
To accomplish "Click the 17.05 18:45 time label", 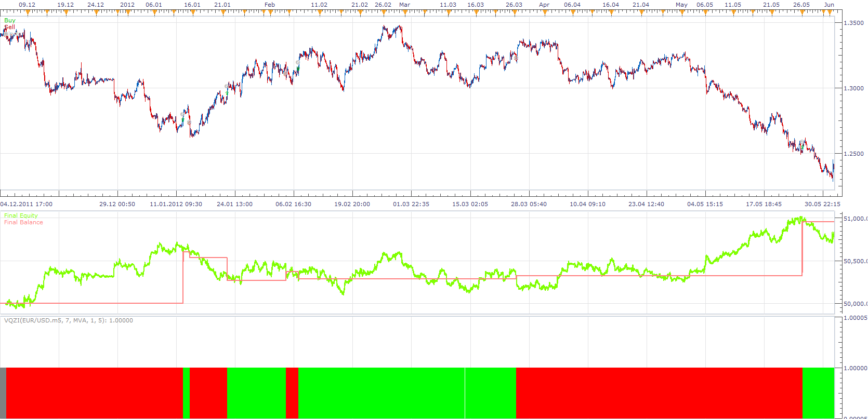I will 764,204.
